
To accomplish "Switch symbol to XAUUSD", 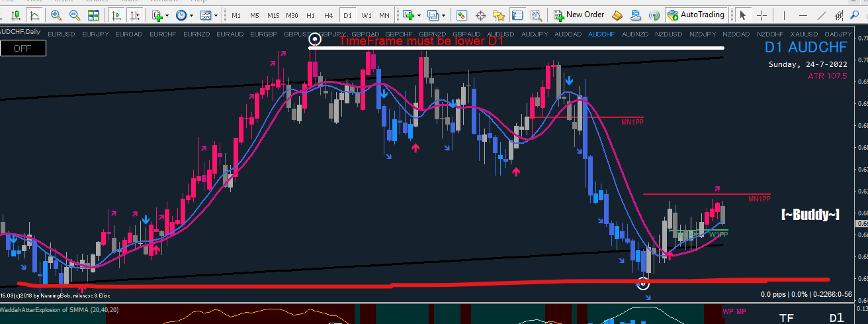I will tap(804, 33).
